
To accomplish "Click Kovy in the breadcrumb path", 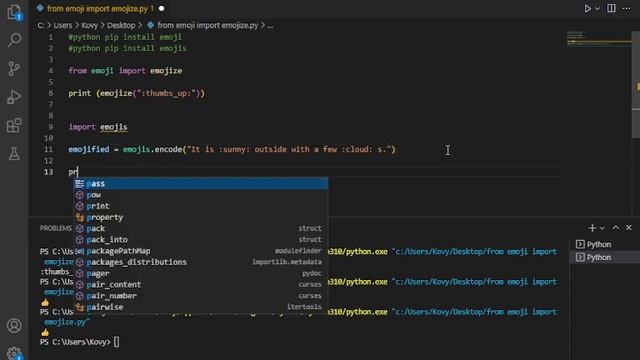I will 89,25.
